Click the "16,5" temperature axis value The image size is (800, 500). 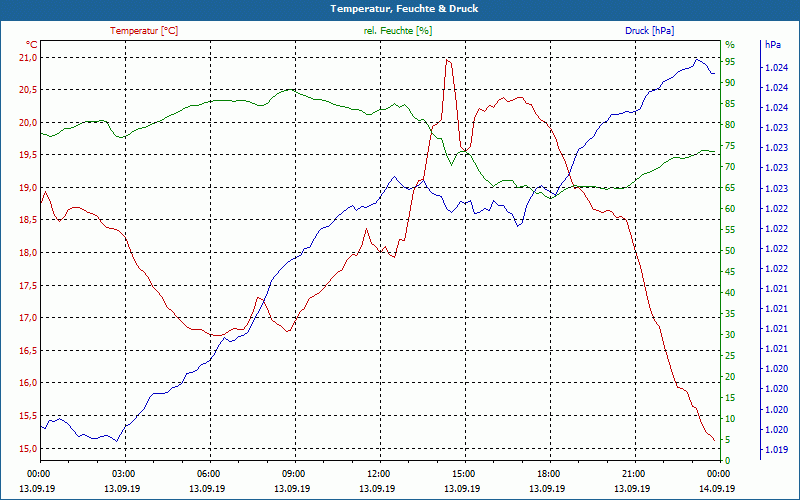click(29, 351)
